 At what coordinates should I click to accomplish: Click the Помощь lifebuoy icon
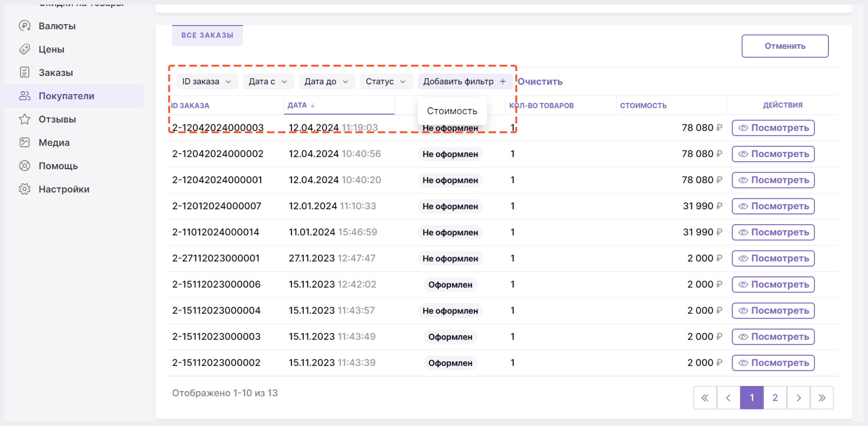(25, 166)
